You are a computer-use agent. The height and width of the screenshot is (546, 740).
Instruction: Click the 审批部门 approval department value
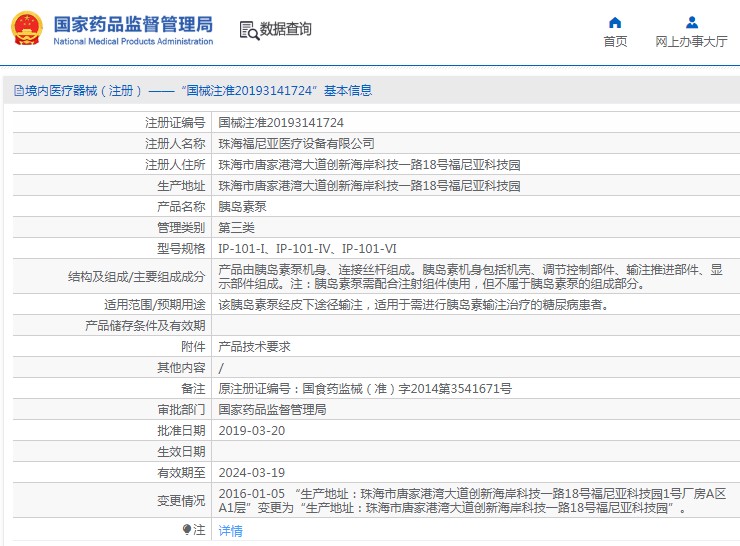(x=272, y=410)
